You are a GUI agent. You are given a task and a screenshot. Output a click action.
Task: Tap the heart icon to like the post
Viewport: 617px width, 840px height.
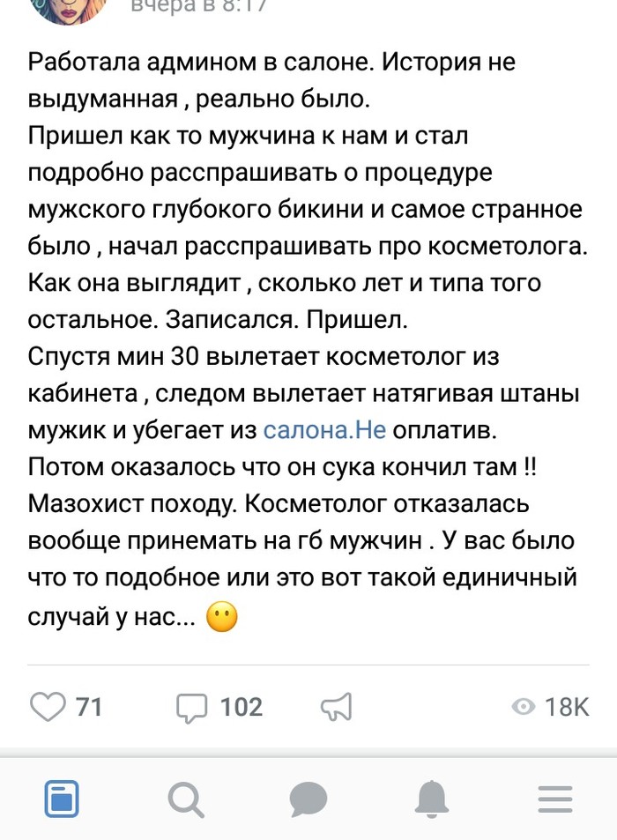click(x=49, y=706)
